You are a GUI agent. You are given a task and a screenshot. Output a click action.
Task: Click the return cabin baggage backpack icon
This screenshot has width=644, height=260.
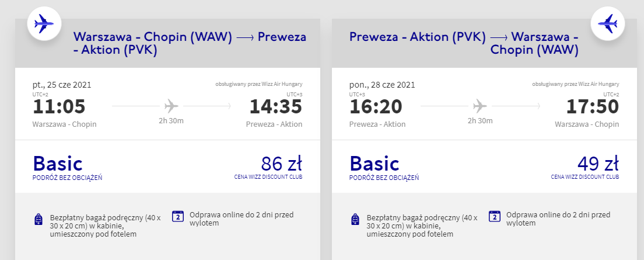[x=355, y=220]
